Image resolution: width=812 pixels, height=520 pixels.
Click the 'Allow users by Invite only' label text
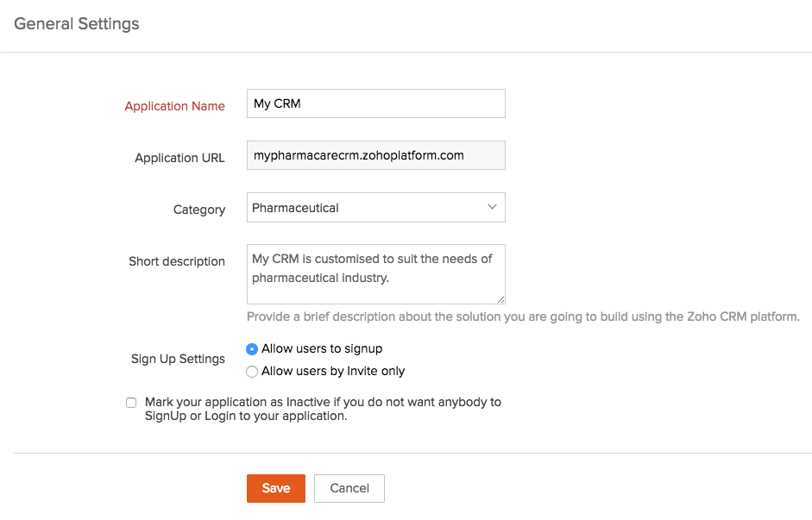pyautogui.click(x=333, y=372)
